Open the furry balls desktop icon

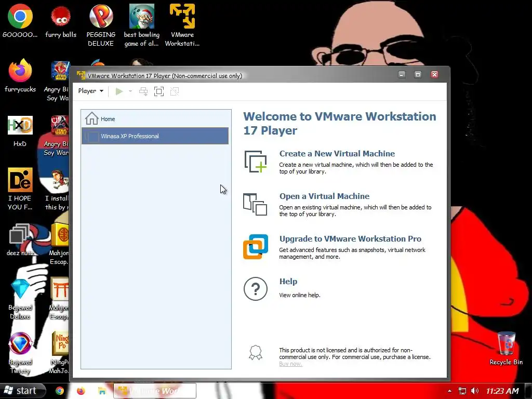61,21
